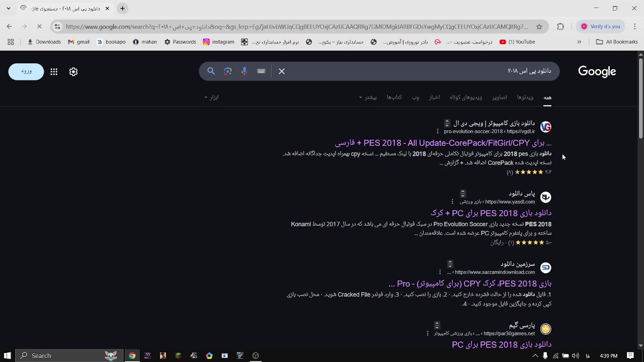Viewport: 644px width, 362px height.
Task: Open three-dot menu for sarzamindownload result
Action: pyautogui.click(x=440, y=273)
